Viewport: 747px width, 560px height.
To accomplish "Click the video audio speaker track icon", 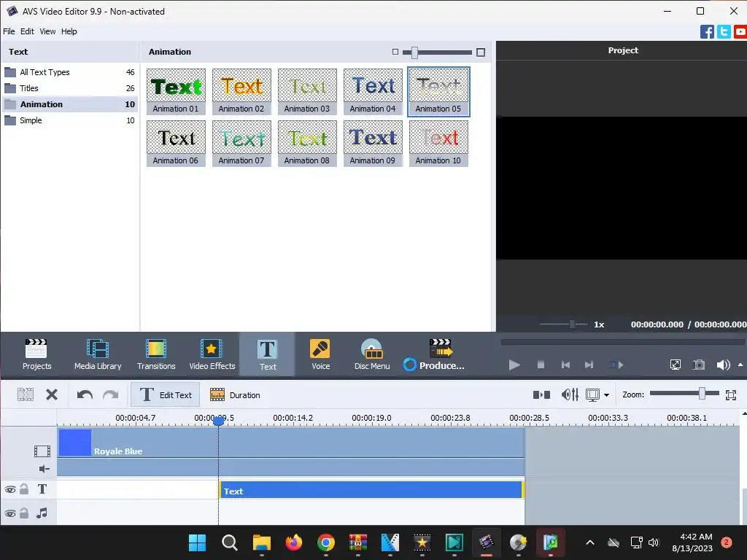I will (x=44, y=469).
